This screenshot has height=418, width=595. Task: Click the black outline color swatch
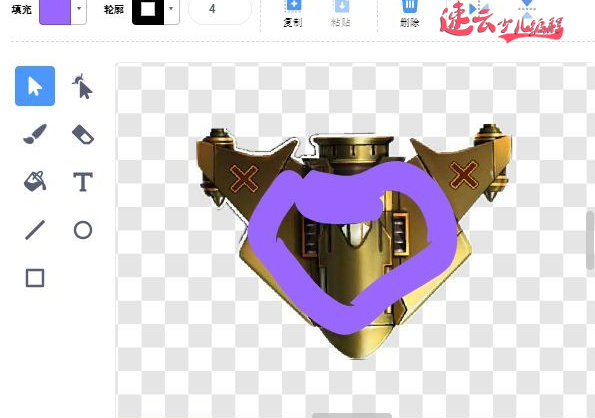(x=148, y=11)
